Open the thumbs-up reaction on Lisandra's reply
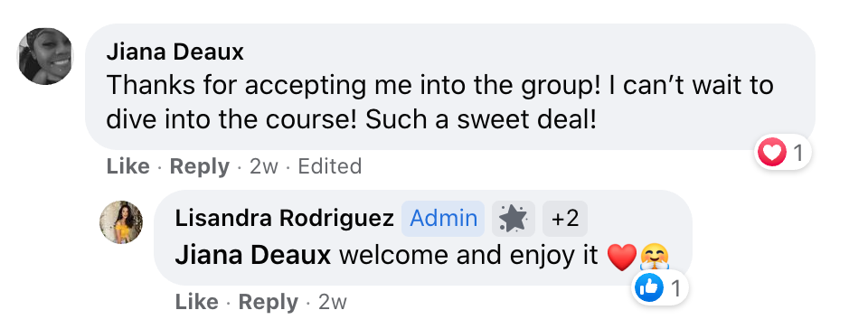868x329 pixels. pyautogui.click(x=649, y=287)
